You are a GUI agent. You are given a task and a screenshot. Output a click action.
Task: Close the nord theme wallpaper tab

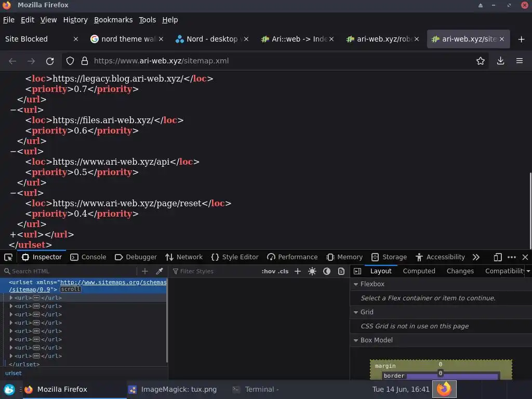pos(161,39)
